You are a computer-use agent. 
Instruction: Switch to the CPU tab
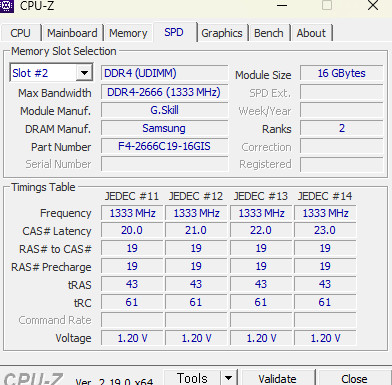[x=21, y=33]
